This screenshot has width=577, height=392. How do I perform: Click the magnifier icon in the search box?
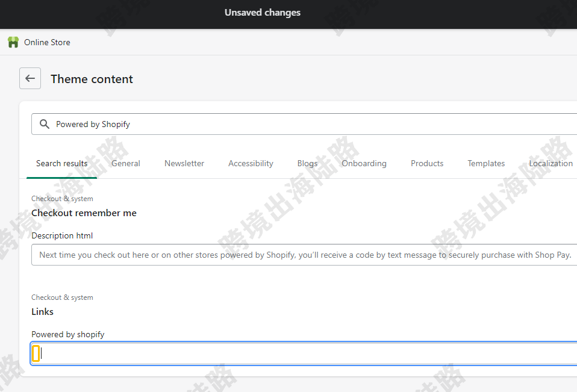coord(45,124)
